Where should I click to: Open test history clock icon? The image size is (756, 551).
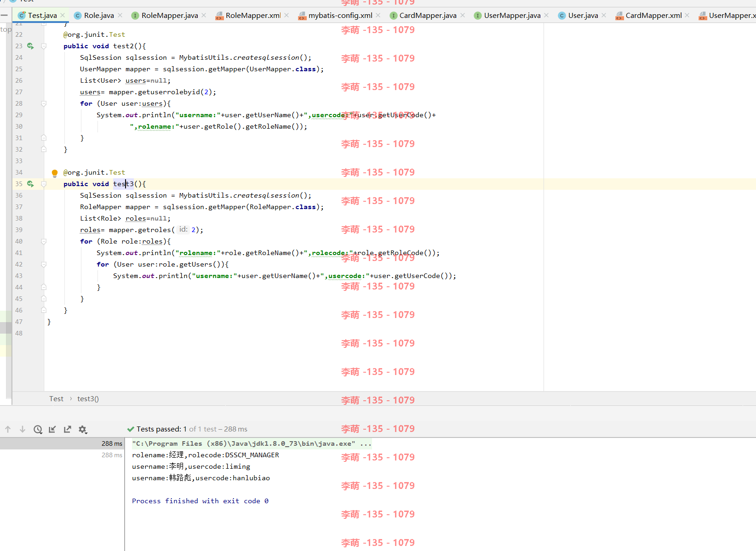pyautogui.click(x=38, y=429)
